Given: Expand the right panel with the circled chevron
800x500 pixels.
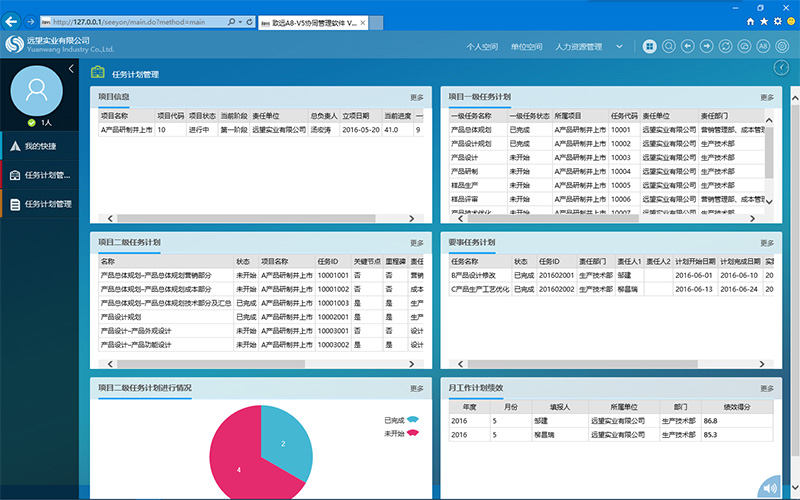Looking at the screenshot, I should [x=782, y=67].
